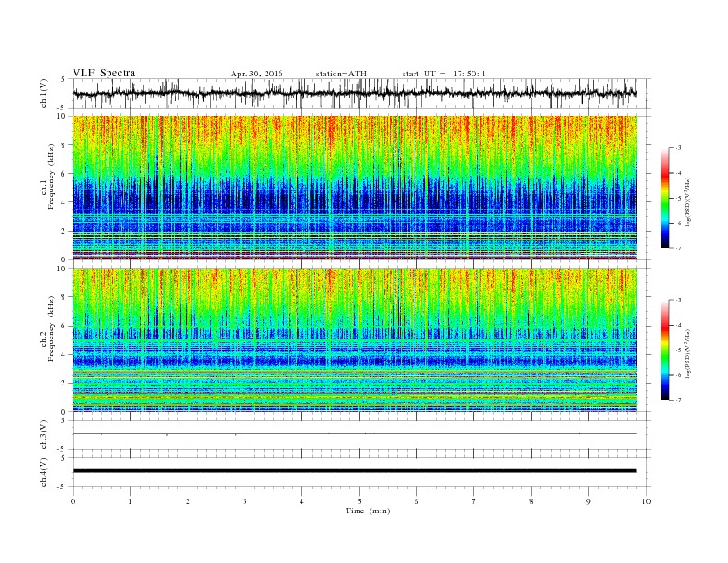
Task: Click the '-3' tick on ch.2 colorbar
Action: click(678, 300)
